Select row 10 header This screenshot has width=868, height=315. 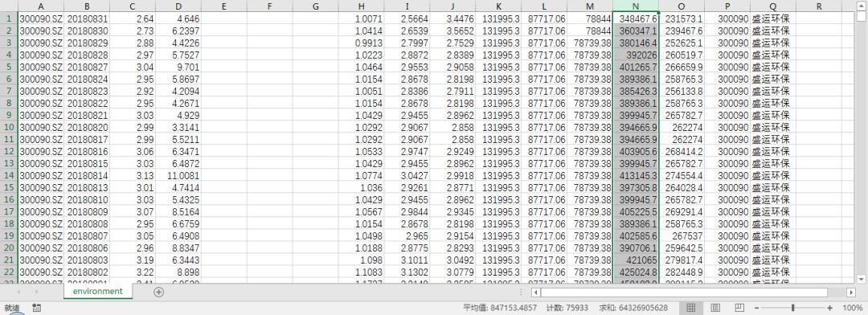point(9,127)
